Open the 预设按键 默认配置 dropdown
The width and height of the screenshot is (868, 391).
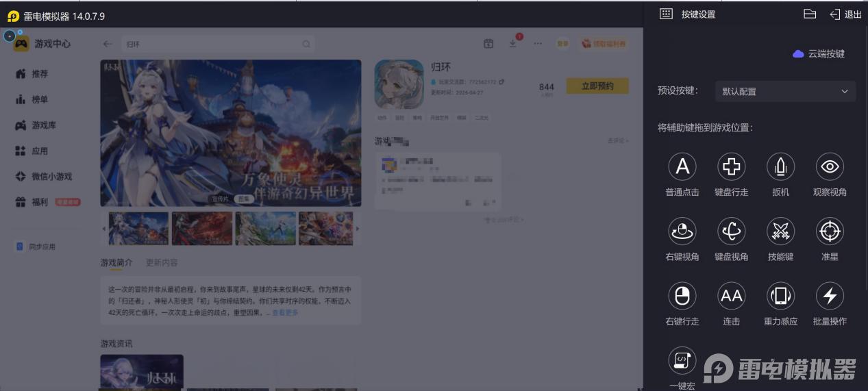(x=785, y=91)
